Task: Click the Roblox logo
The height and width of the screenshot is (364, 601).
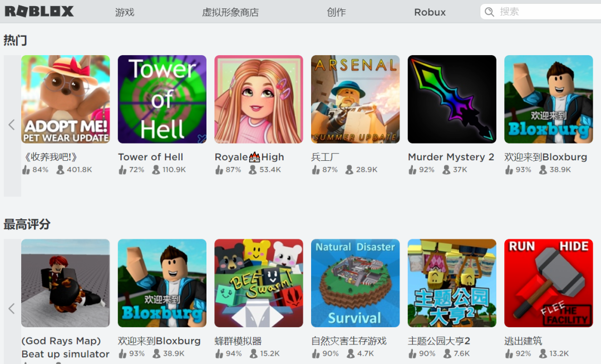Action: 39,12
